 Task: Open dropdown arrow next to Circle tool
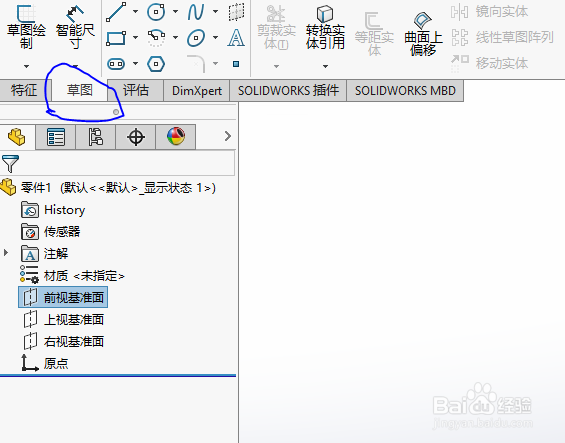pos(175,12)
